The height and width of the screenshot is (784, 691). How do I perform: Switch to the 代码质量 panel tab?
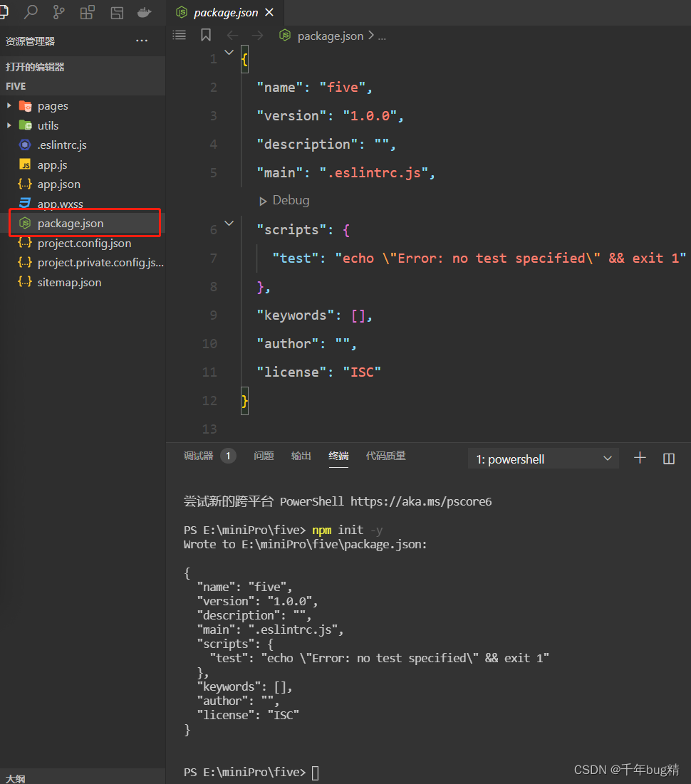click(385, 456)
